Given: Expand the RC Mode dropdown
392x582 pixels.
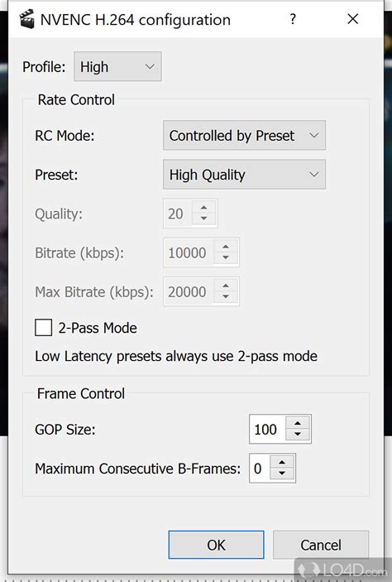Looking at the screenshot, I should (245, 136).
